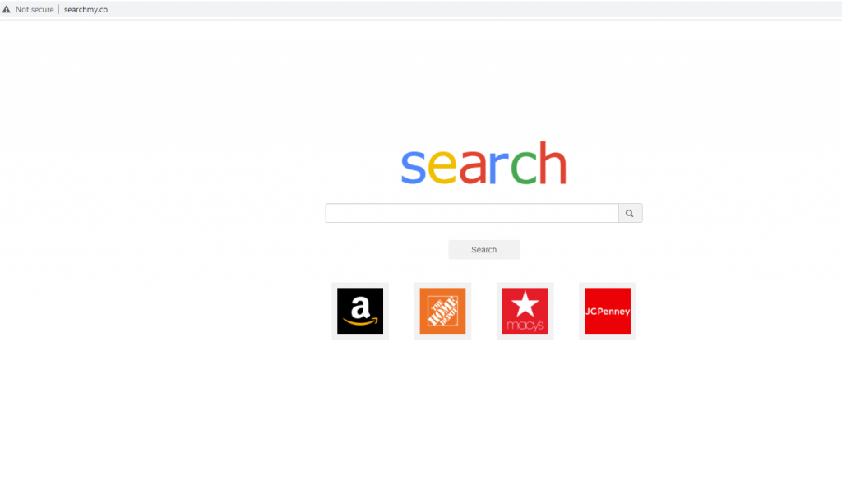Select the searchmy.co URL text
842x504 pixels.
click(x=86, y=9)
